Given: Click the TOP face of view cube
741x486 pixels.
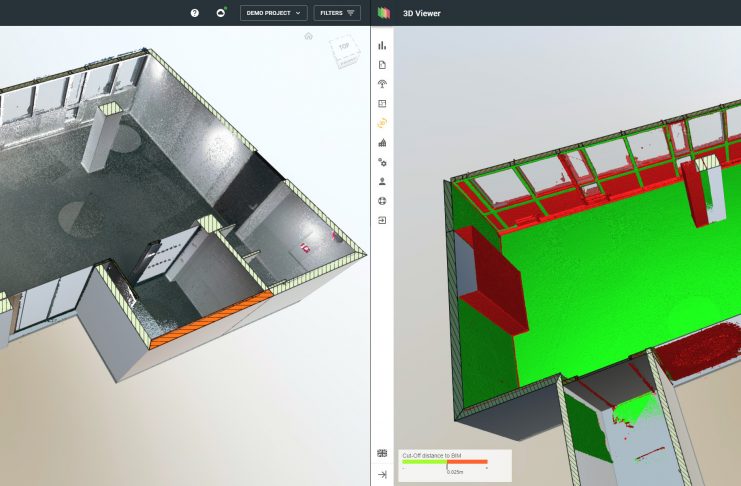Looking at the screenshot, I should [344, 48].
